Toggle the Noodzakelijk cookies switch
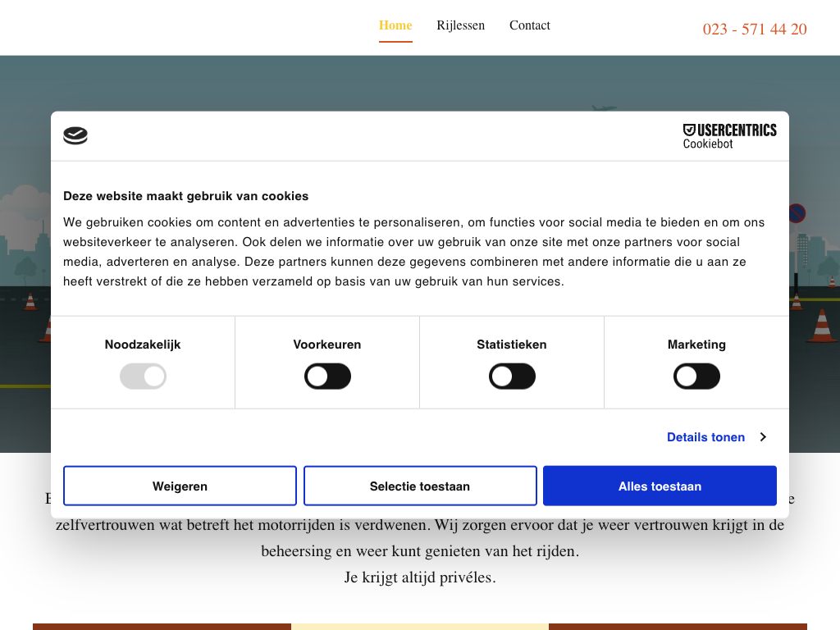This screenshot has height=630, width=840. (143, 377)
